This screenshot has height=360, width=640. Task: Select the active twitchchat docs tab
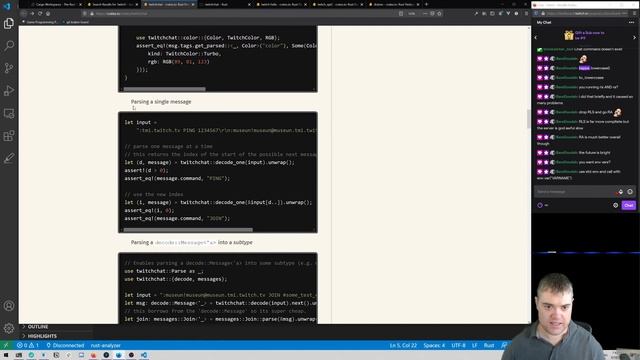pyautogui.click(x=169, y=4)
